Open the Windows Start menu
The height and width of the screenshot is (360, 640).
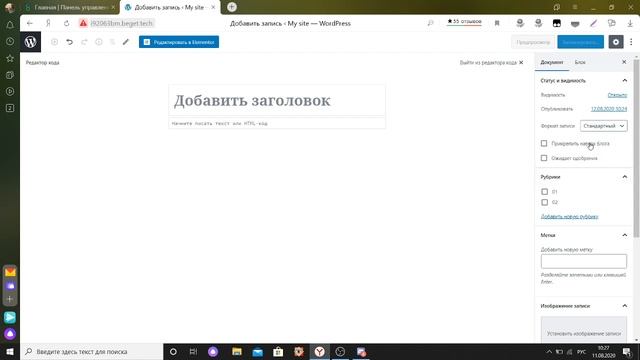(10, 351)
